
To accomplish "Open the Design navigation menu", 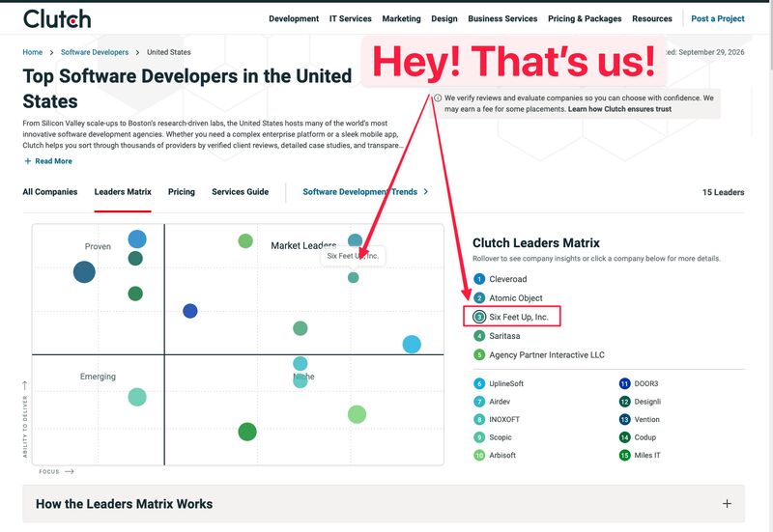I will click(444, 18).
